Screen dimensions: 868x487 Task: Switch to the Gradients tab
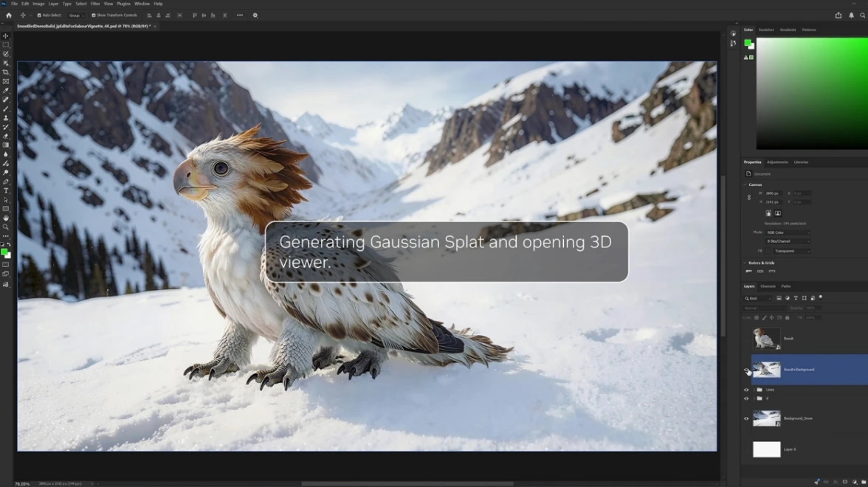tap(788, 30)
